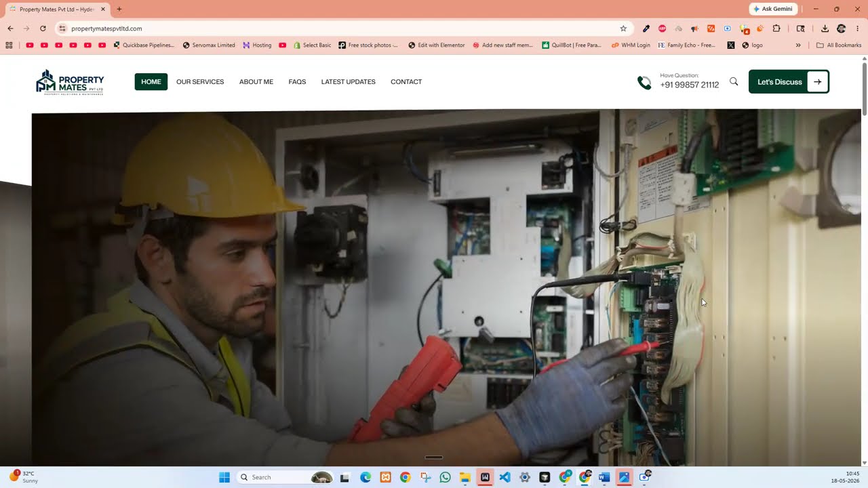Open Microsoft Word from taskbar

click(604, 477)
